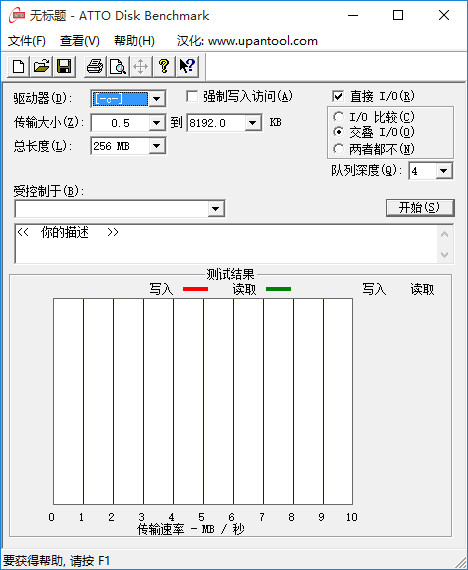Print results using the printer icon
Screen dimensions: 468x570
(95, 67)
